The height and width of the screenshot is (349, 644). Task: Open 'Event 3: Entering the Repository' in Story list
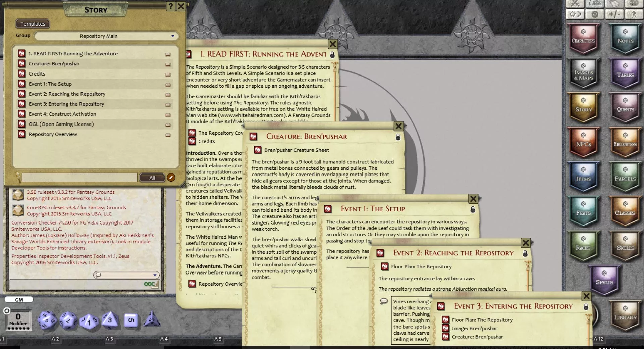coord(66,104)
